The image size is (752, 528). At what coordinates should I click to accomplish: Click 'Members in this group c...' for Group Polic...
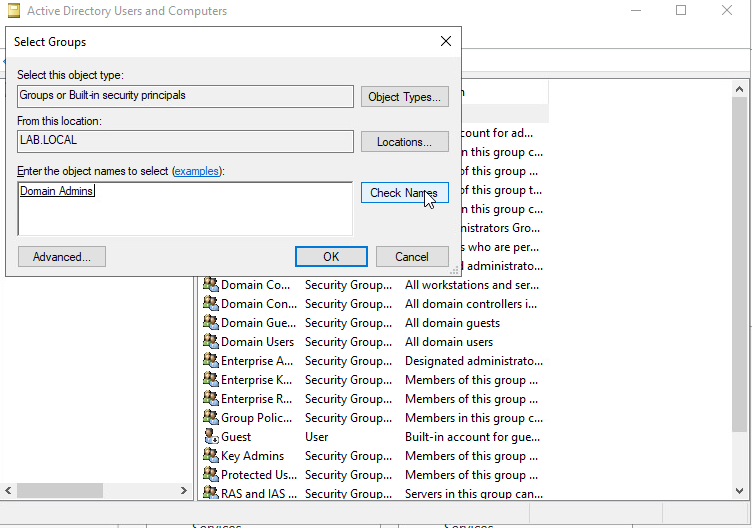pyautogui.click(x=474, y=418)
